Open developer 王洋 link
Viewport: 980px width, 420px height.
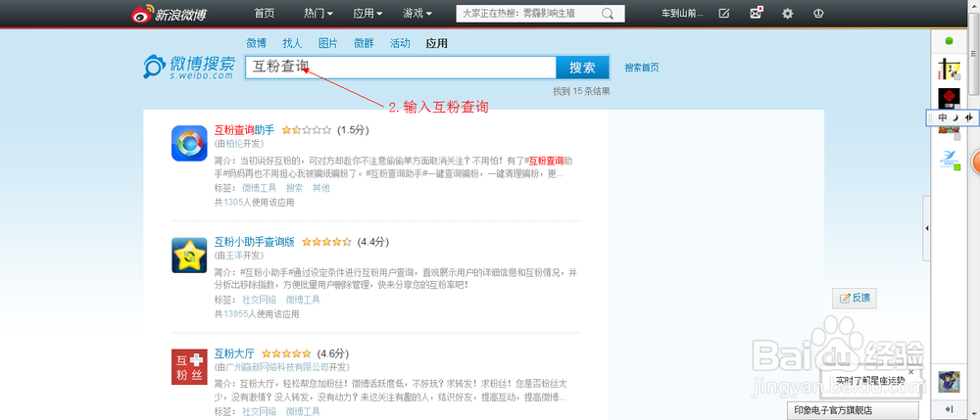click(234, 256)
